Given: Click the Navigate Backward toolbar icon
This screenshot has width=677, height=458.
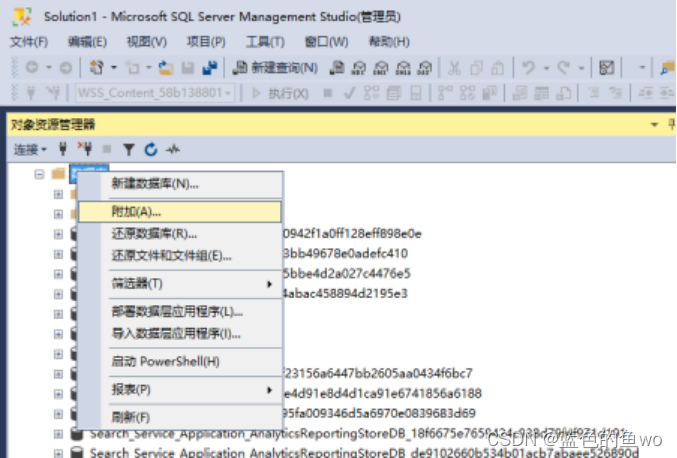Looking at the screenshot, I should 32,67.
